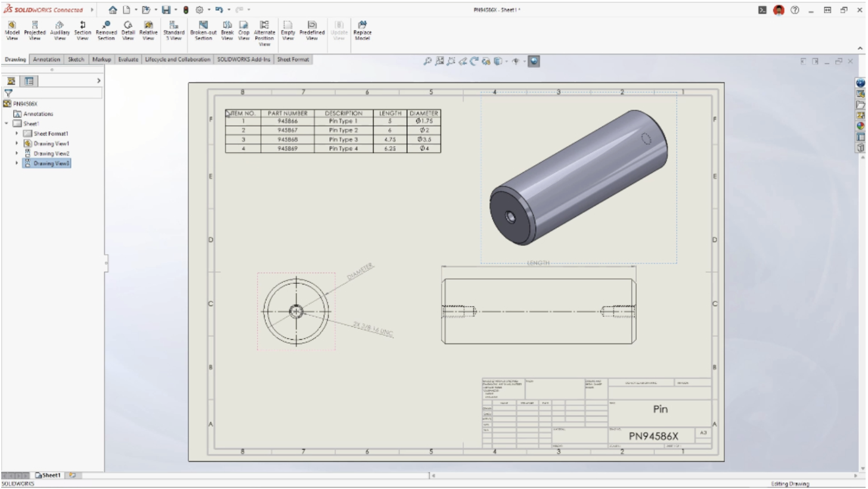The image size is (868, 489).
Task: Open the Appearances color-ball task pane icon
Action: (x=861, y=126)
